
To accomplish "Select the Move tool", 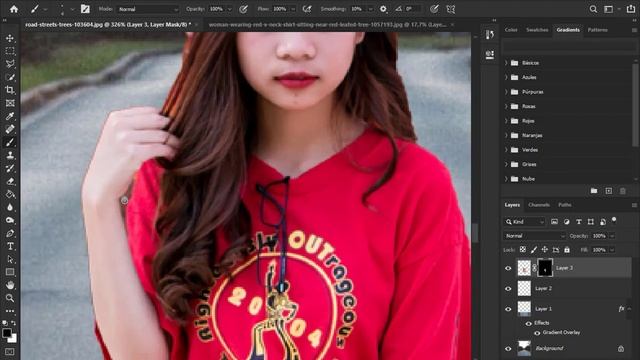I will pyautogui.click(x=10, y=38).
